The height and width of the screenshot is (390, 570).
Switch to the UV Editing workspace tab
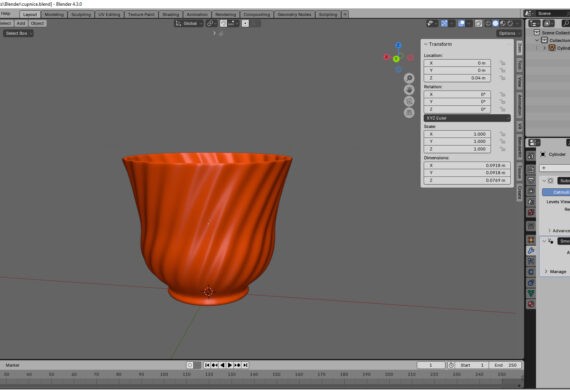point(109,15)
